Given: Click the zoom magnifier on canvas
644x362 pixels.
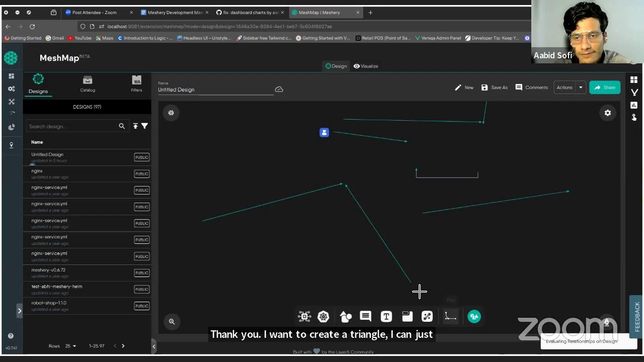Looking at the screenshot, I should tap(172, 322).
